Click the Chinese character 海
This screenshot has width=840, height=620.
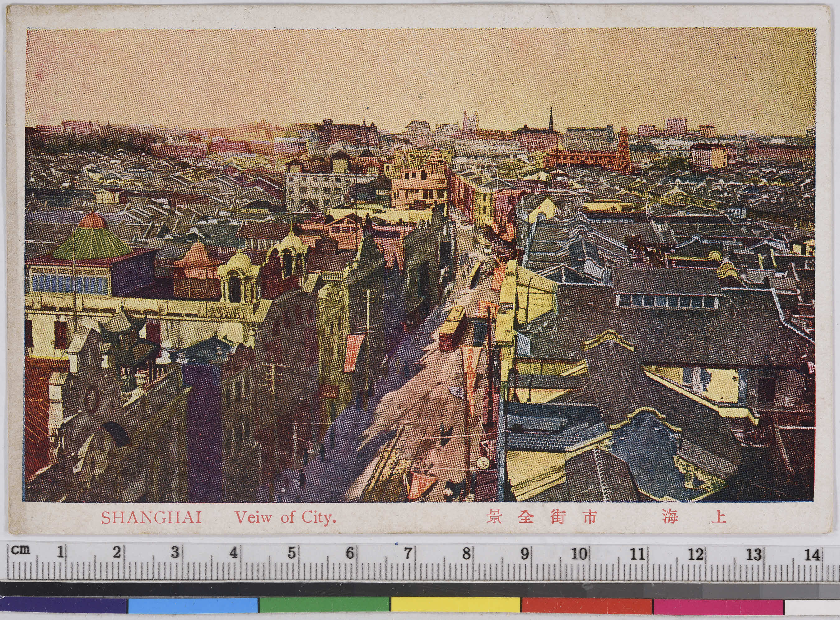[670, 516]
